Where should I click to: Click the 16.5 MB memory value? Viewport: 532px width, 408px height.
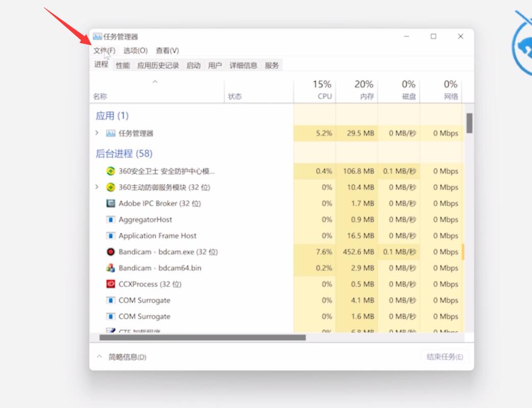coord(360,236)
